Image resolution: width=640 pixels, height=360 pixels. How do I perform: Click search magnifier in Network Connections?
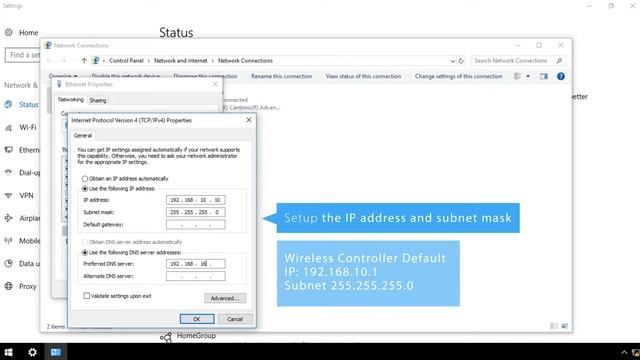(x=559, y=61)
